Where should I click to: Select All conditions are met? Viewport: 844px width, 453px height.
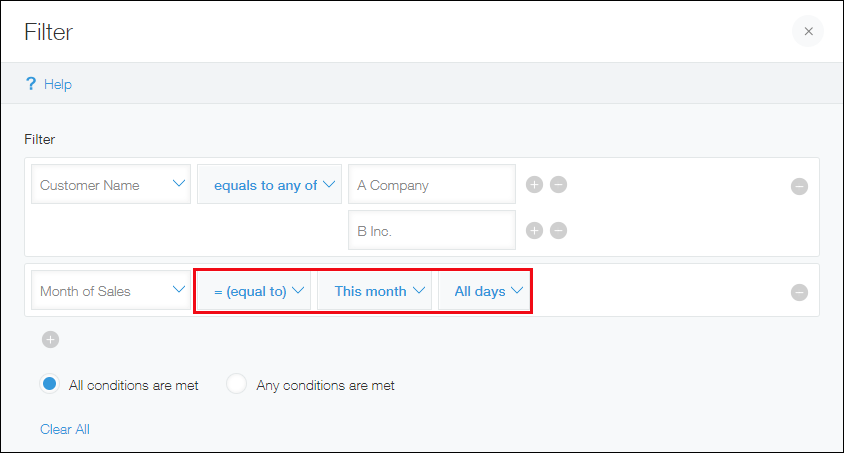(x=50, y=384)
